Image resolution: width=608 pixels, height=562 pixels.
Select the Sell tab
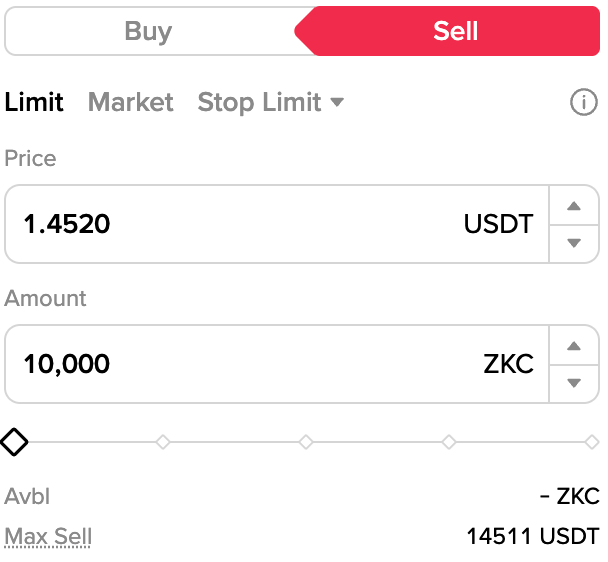click(455, 31)
